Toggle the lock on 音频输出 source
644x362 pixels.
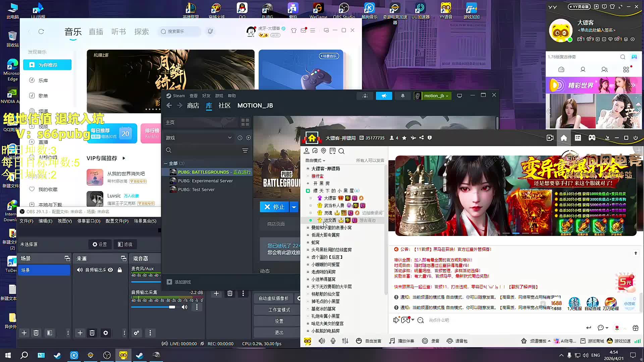120,270
